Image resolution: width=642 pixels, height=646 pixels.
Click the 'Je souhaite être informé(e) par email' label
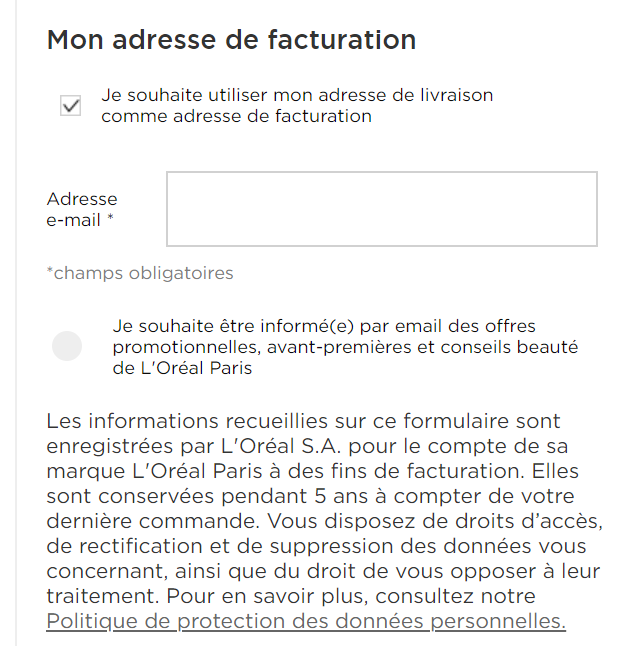324,327
